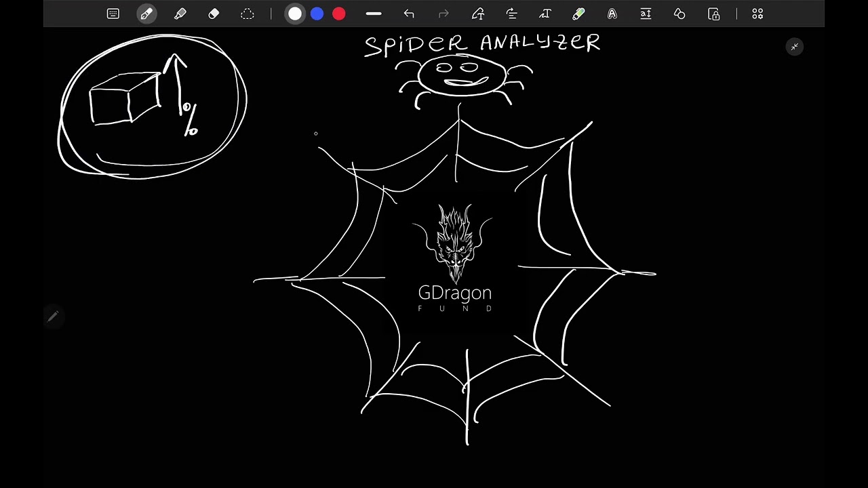Undo the last stroke
The image size is (868, 488).
pos(409,14)
